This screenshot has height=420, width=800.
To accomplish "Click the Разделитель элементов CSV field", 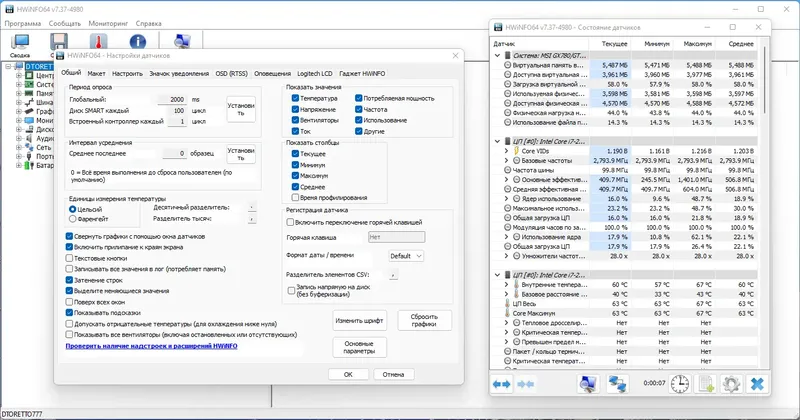I will 393,275.
